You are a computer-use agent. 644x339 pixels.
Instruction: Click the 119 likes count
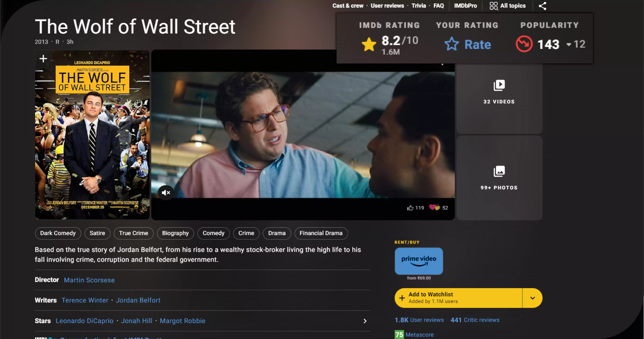click(420, 208)
